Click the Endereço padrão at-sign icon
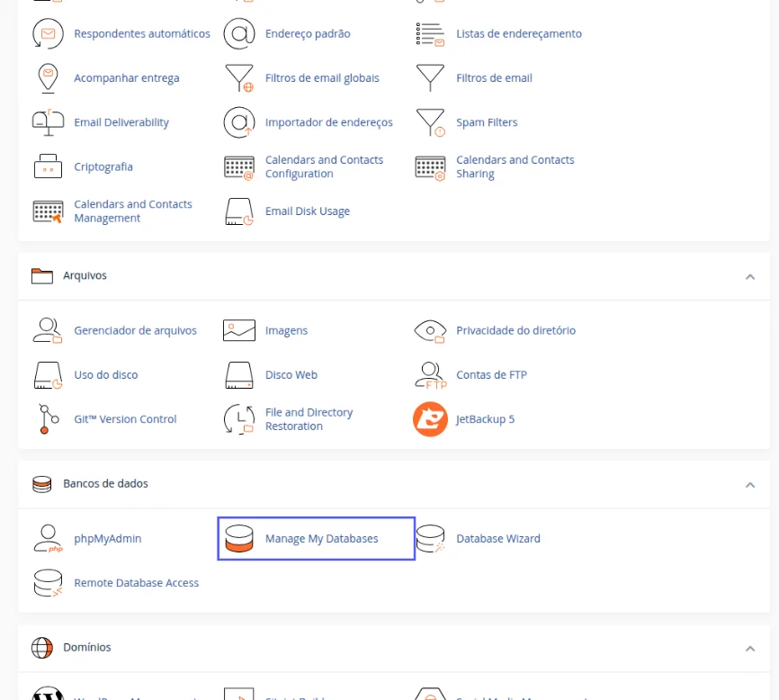This screenshot has width=779, height=700. (239, 34)
